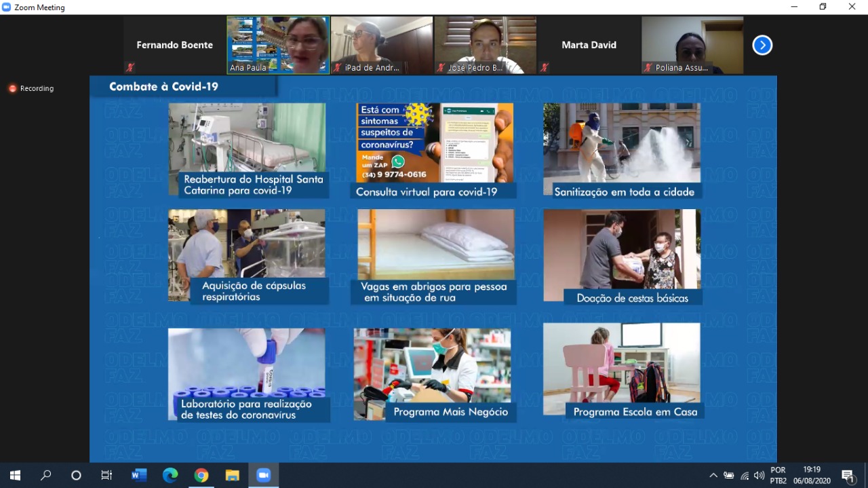Screen dimensions: 868x488
Task: Open the Zoom Meeting window icon menu
Action: [7, 7]
